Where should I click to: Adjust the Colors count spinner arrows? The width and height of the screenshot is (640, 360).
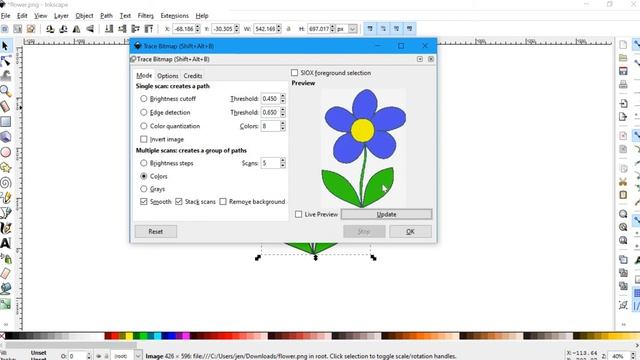click(283, 126)
